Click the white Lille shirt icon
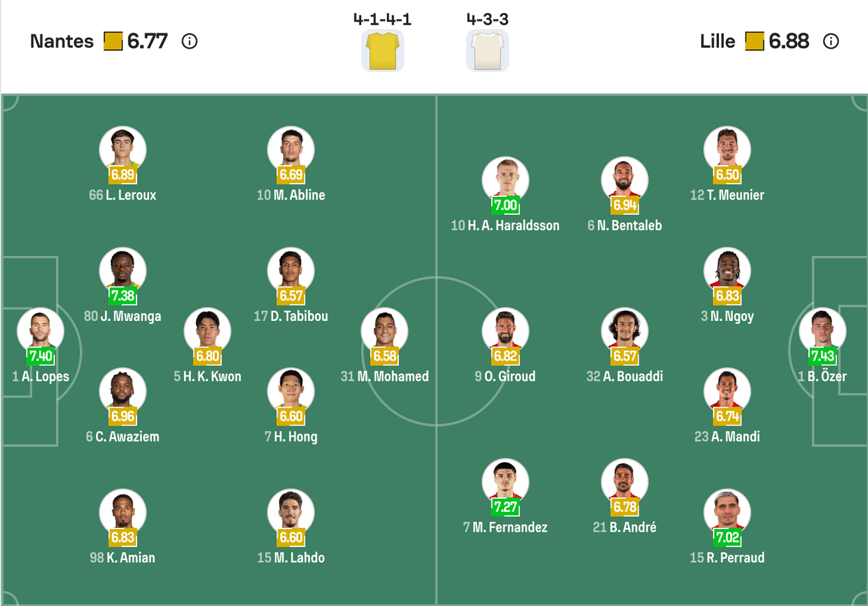 (x=488, y=50)
